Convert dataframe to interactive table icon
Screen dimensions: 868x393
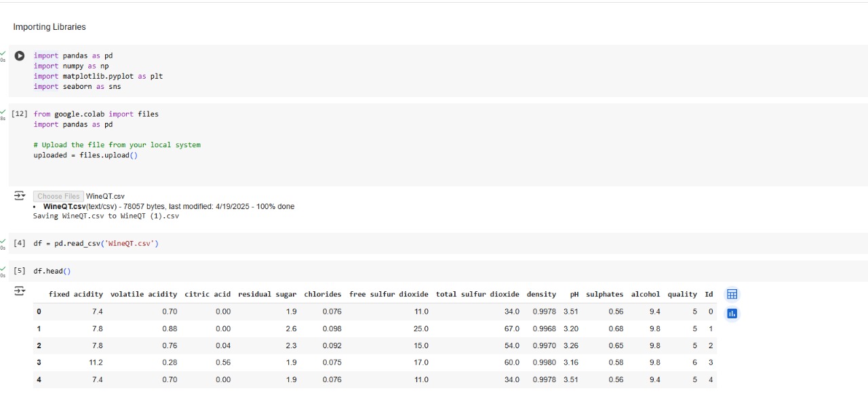click(x=732, y=294)
